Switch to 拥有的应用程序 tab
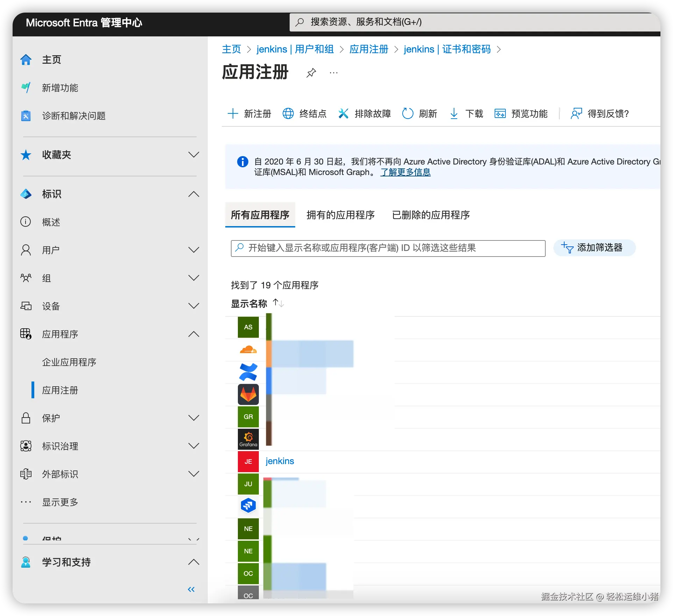The height and width of the screenshot is (616, 673). (x=340, y=215)
